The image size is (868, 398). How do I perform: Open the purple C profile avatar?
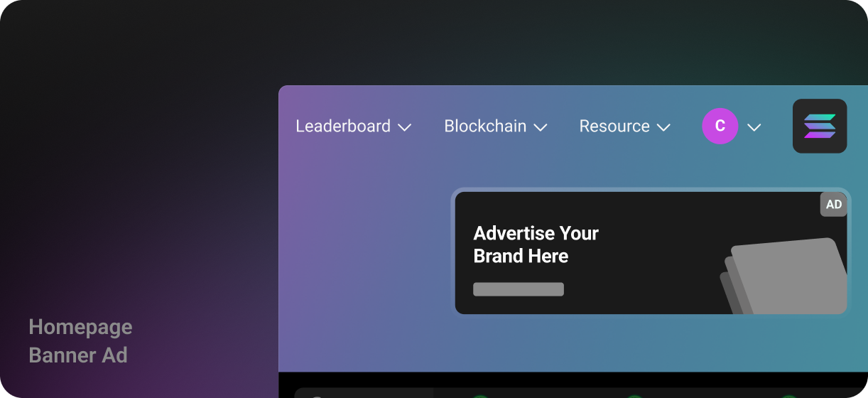pos(720,126)
